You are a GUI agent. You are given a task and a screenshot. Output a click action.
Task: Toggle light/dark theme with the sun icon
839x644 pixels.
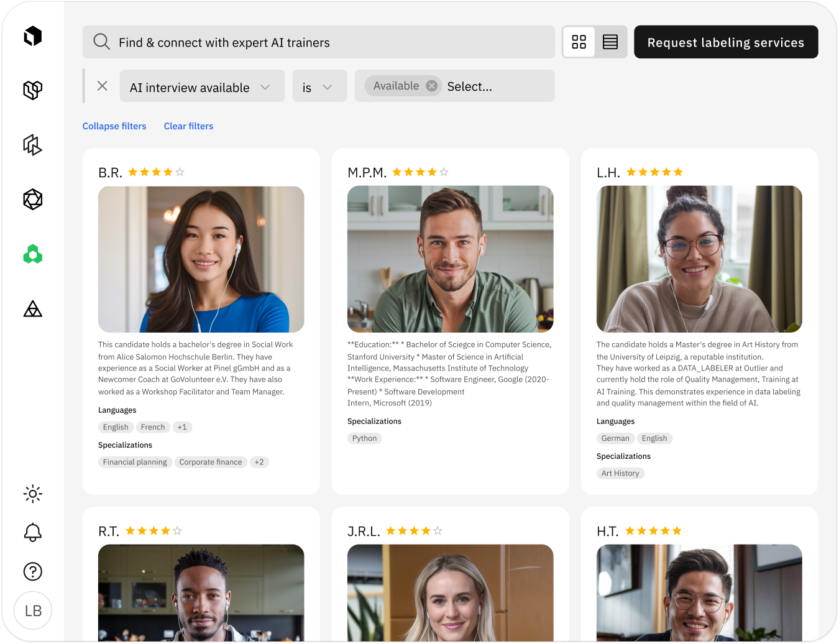32,494
